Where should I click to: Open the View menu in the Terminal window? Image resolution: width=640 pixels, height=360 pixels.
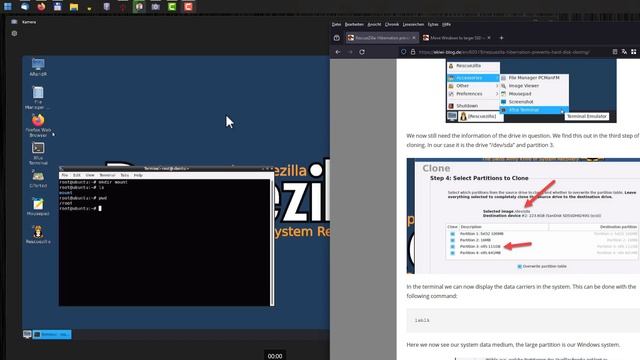pos(90,175)
